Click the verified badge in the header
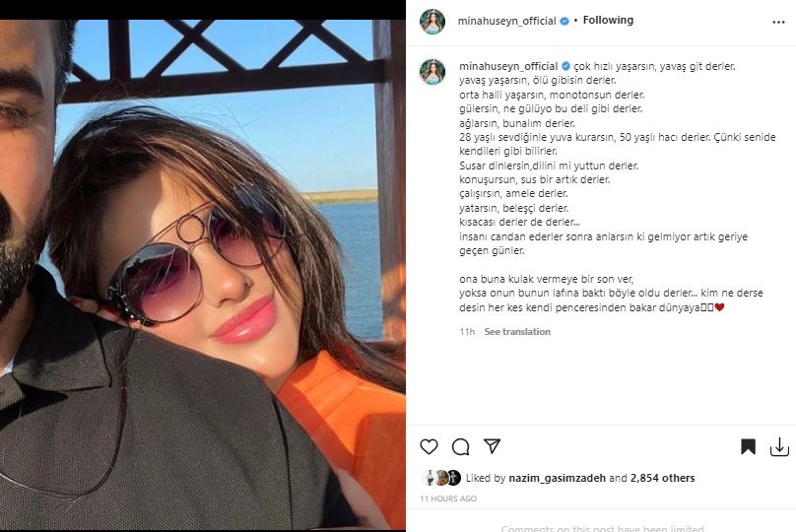 click(x=564, y=21)
